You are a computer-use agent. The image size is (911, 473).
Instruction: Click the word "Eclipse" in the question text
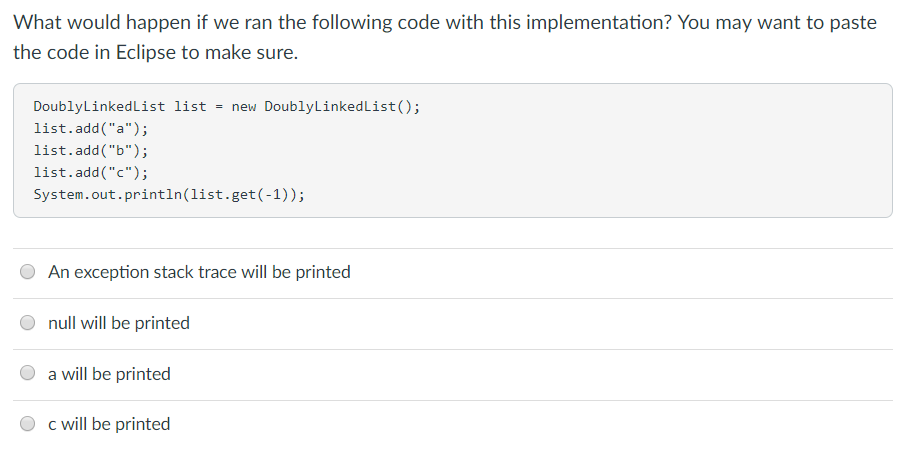click(142, 53)
